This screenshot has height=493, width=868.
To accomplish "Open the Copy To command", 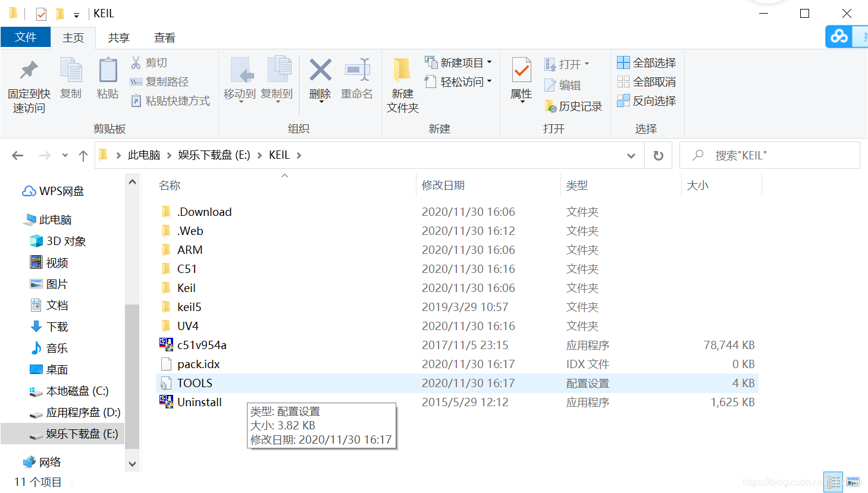I will pyautogui.click(x=277, y=80).
